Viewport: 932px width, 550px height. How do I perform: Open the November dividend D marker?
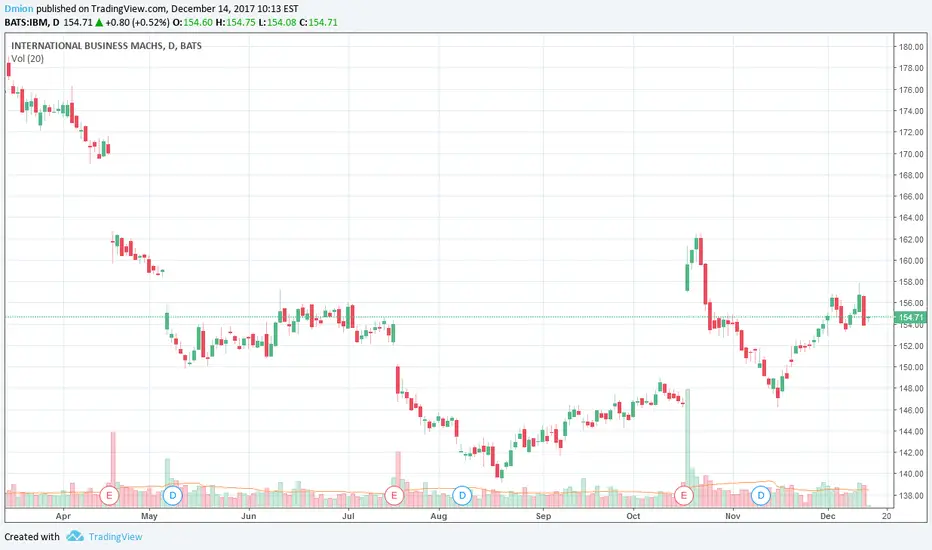click(x=760, y=495)
